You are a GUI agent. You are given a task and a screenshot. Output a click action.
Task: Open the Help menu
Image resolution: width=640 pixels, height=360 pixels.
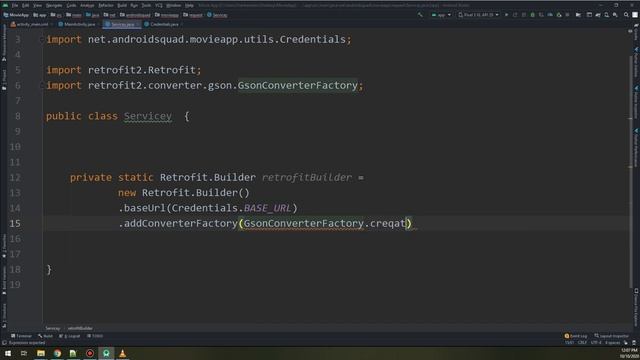189,6
